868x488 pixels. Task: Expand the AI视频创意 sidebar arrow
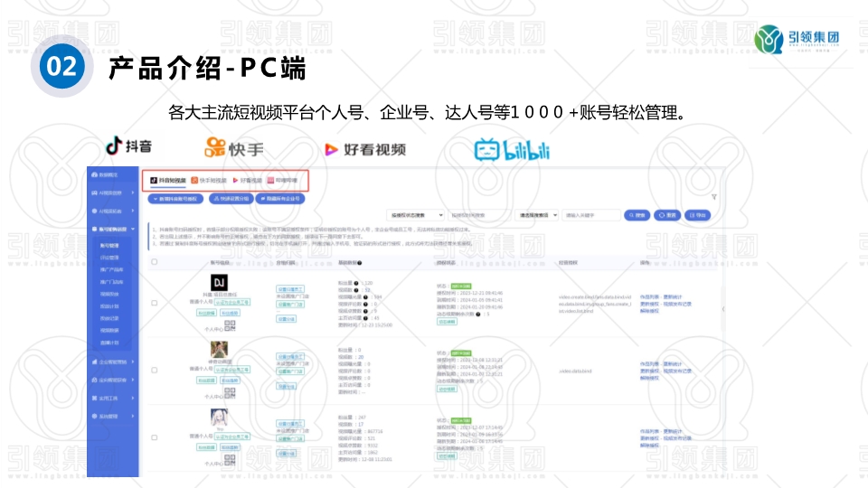click(133, 193)
